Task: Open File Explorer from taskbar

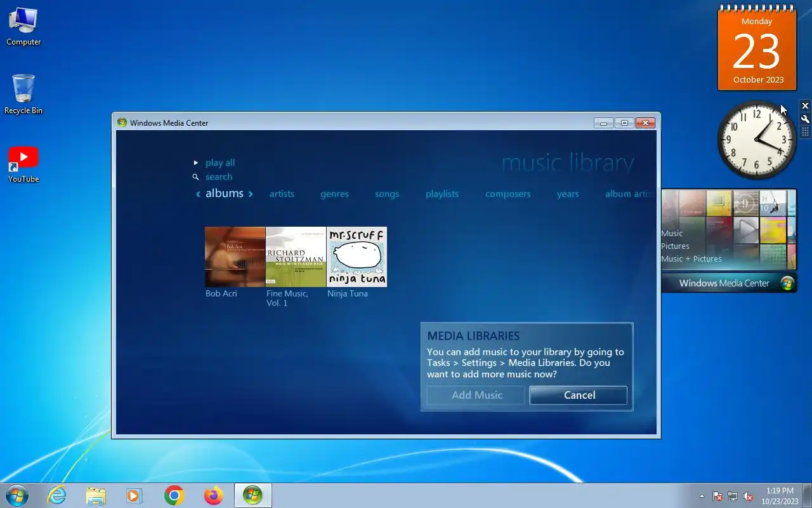Action: click(x=96, y=495)
